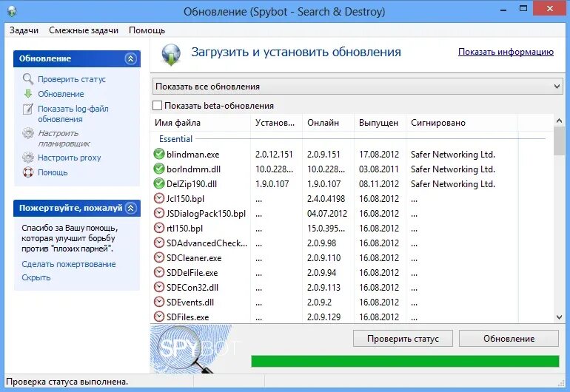Click the Spybot app icon in title bar
This screenshot has height=392, width=570.
11,10
